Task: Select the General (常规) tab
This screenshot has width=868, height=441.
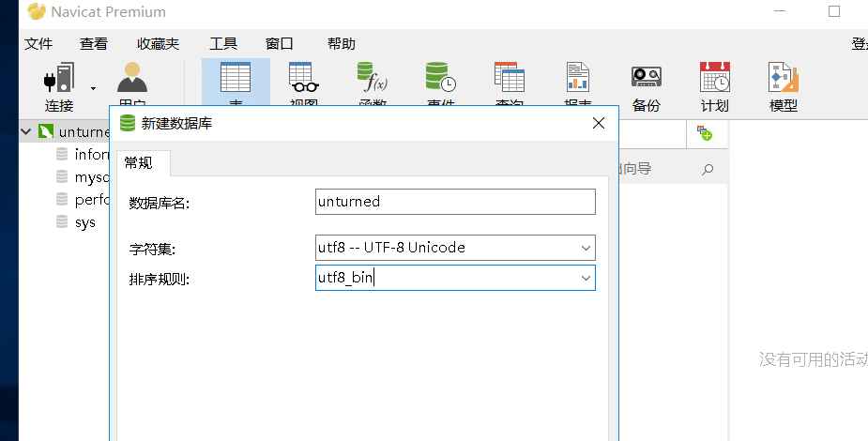Action: click(x=138, y=162)
